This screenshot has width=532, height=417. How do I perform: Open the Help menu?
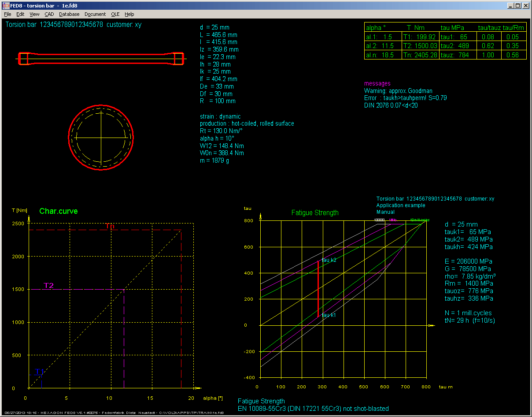[129, 14]
